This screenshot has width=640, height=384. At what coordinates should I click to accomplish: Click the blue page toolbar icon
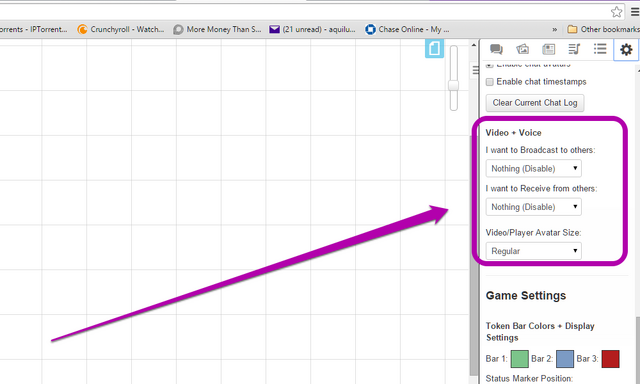(434, 49)
